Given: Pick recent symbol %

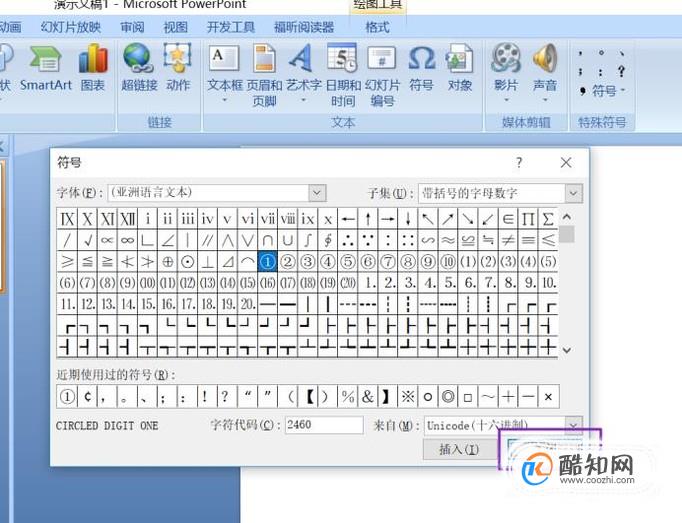Looking at the screenshot, I should [348, 396].
